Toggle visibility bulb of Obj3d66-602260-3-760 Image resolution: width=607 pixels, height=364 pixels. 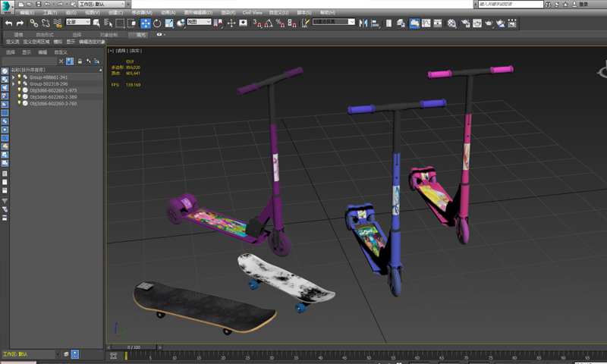tap(19, 103)
